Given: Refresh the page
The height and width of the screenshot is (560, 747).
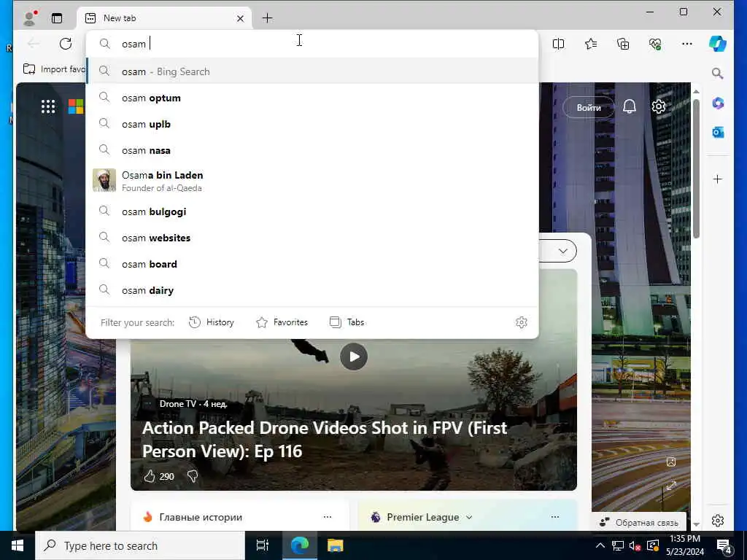Looking at the screenshot, I should (66, 44).
